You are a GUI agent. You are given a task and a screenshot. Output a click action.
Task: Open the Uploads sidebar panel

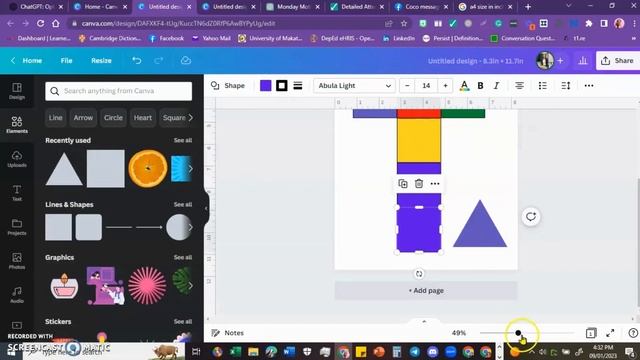17,159
